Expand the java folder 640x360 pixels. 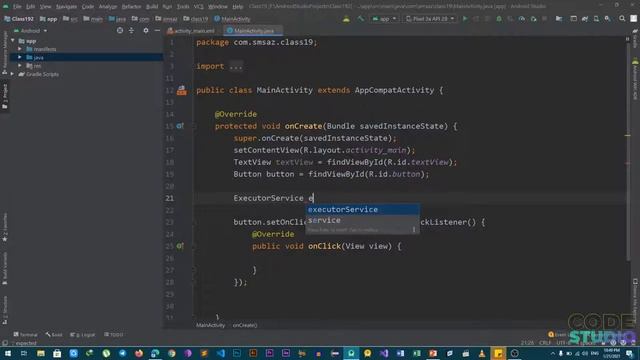[x=20, y=58]
